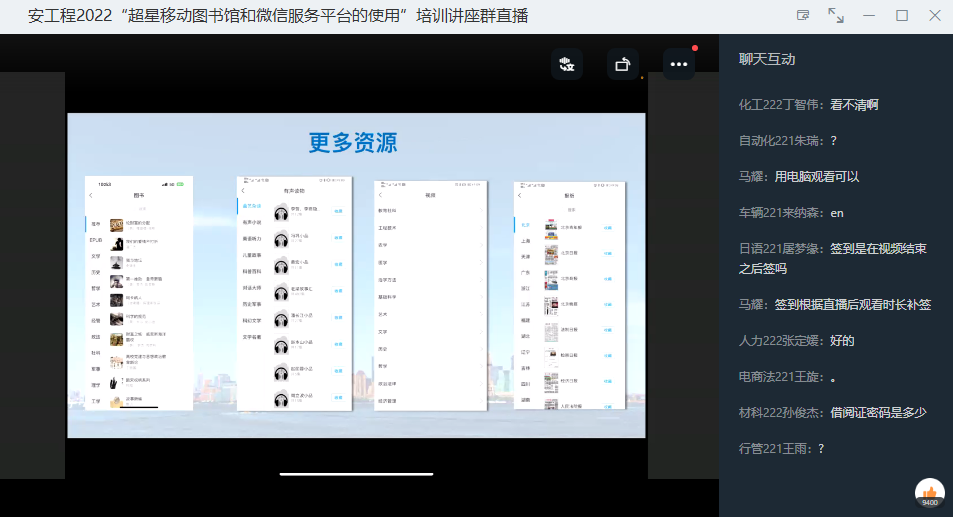The image size is (953, 517).
Task: Click sender name 行管221王雨 in chat
Action: (774, 448)
